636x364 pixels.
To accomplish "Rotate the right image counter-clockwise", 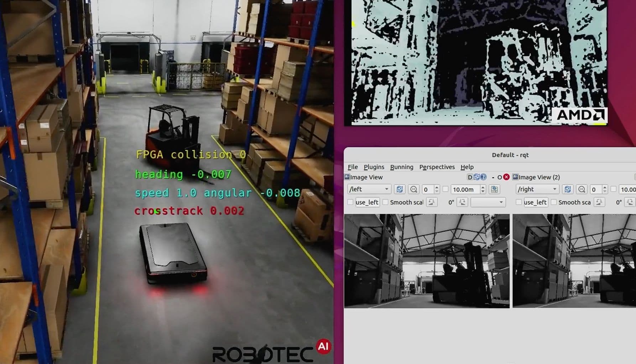I will [599, 202].
